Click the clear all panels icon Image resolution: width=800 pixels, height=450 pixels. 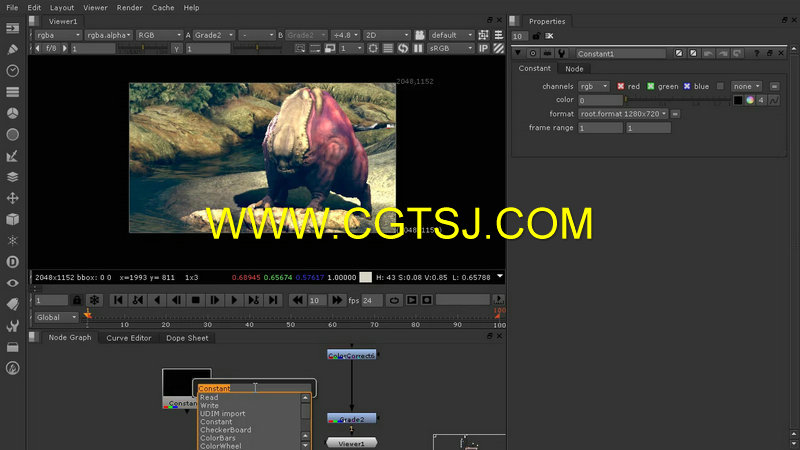coord(549,36)
